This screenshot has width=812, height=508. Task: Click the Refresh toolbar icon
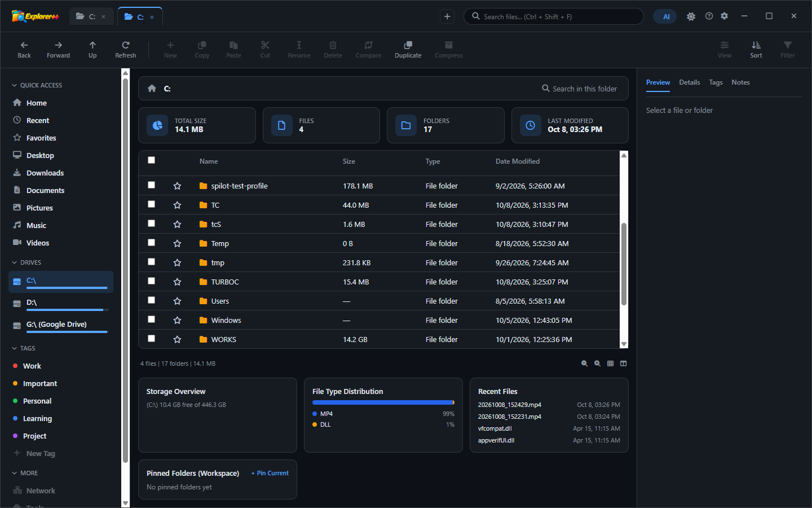126,45
